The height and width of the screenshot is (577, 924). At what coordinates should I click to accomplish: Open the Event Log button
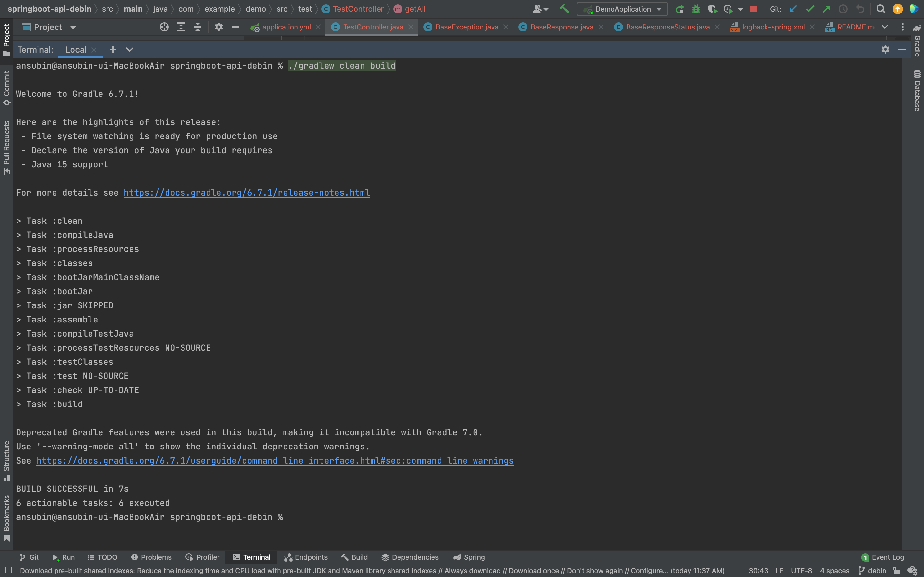click(883, 557)
